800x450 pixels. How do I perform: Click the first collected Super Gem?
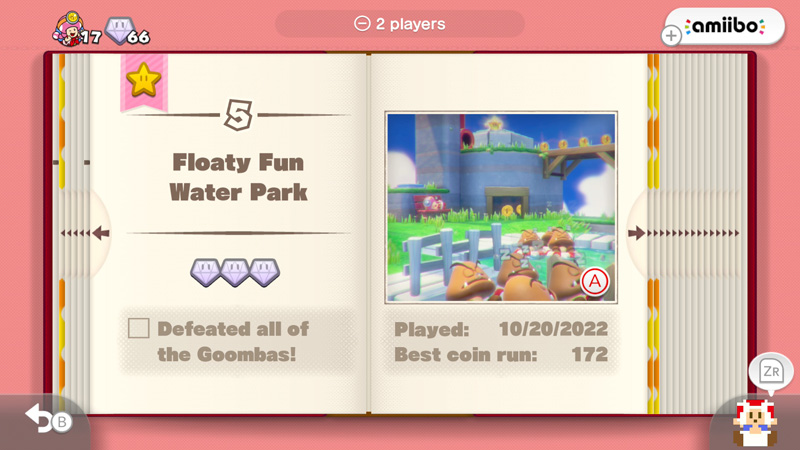(205, 272)
